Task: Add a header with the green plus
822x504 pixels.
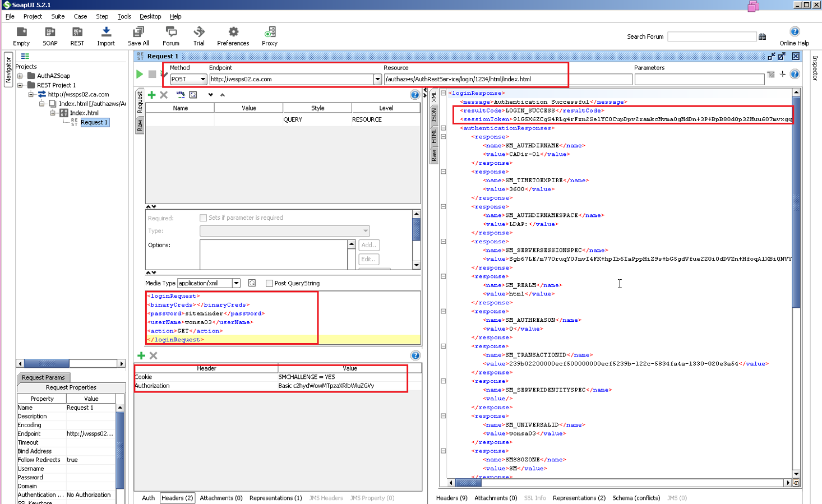Action: click(x=141, y=355)
